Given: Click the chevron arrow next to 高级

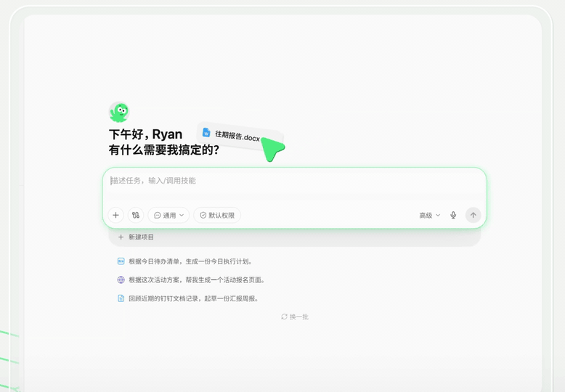Looking at the screenshot, I should 438,215.
